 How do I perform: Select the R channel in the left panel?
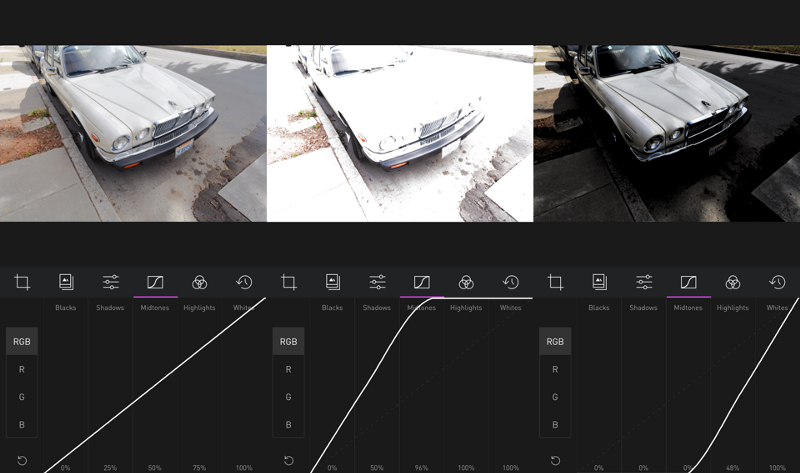[x=22, y=370]
